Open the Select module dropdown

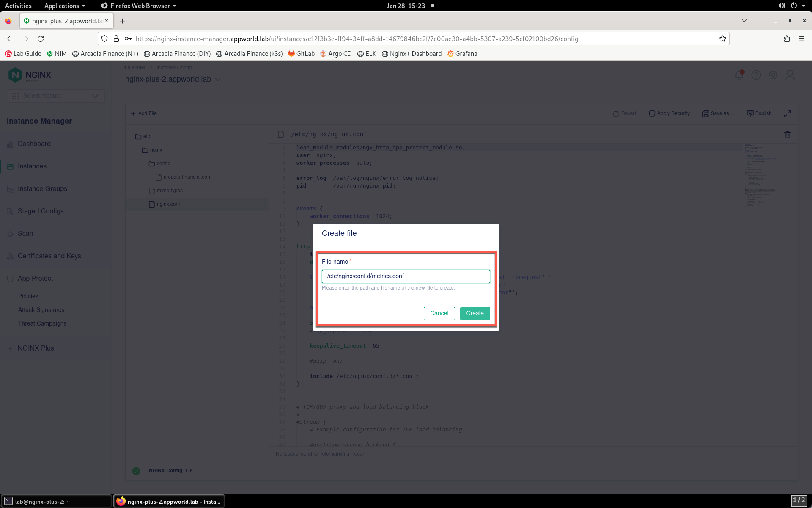click(x=55, y=96)
